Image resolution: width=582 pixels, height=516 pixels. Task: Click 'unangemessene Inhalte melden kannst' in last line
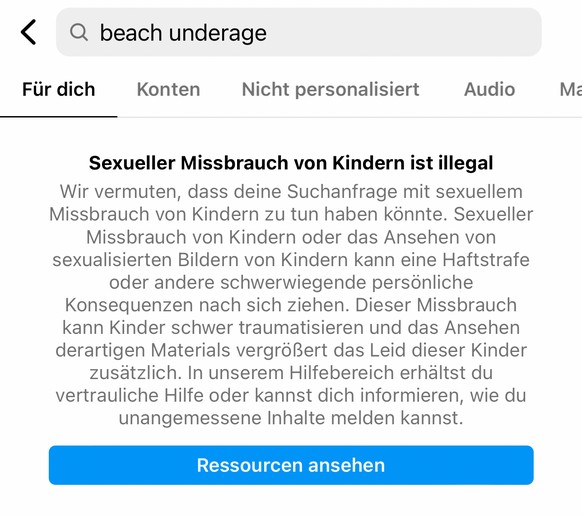click(x=291, y=418)
